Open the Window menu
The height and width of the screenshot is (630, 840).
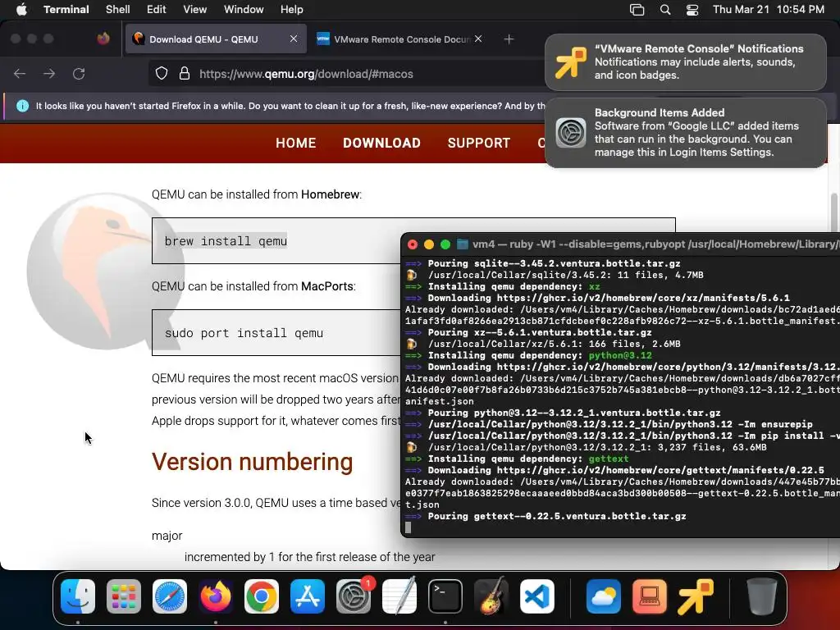[244, 10]
